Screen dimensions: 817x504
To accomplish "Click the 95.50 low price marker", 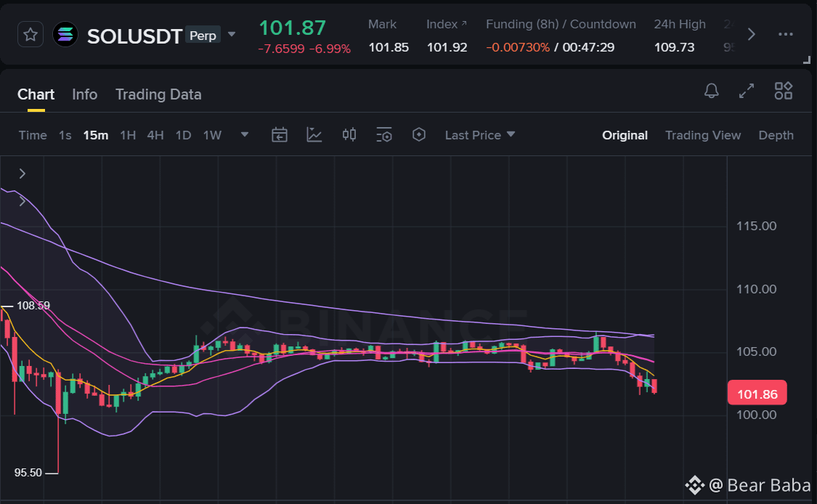I will point(28,473).
